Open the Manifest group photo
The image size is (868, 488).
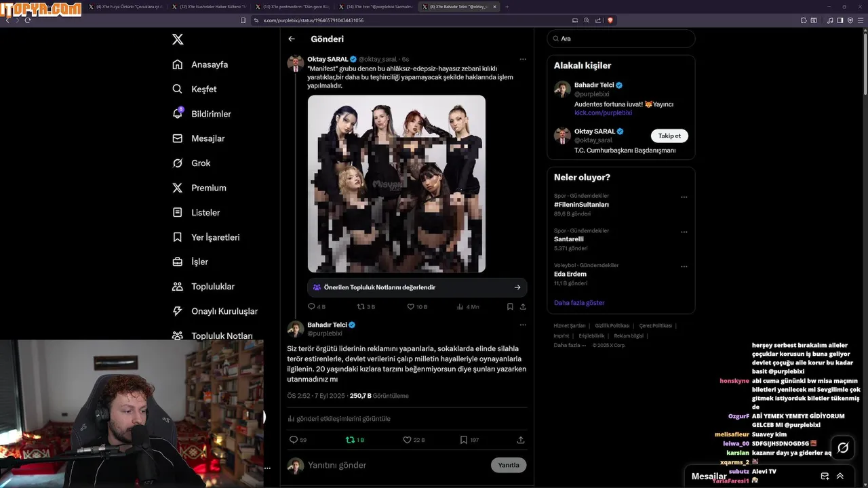point(397,184)
